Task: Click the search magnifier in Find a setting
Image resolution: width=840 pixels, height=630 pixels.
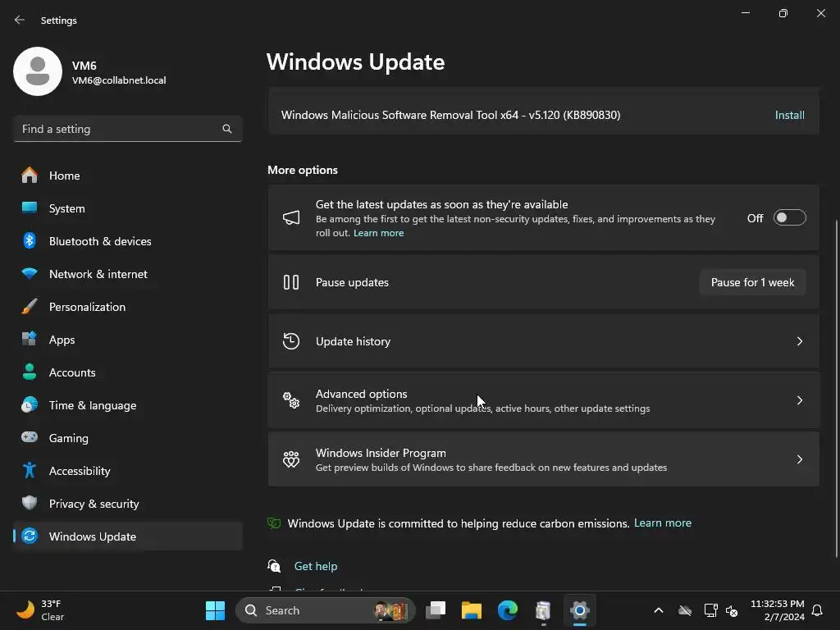Action: [x=227, y=129]
